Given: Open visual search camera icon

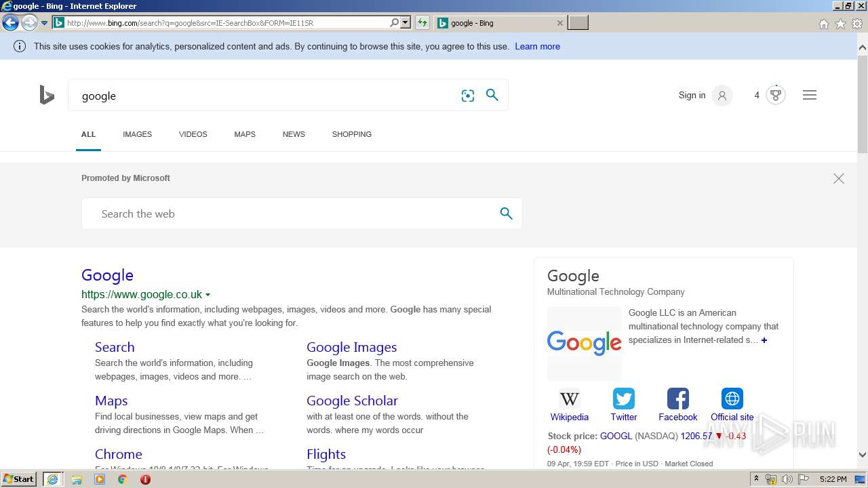Looking at the screenshot, I should [x=468, y=96].
